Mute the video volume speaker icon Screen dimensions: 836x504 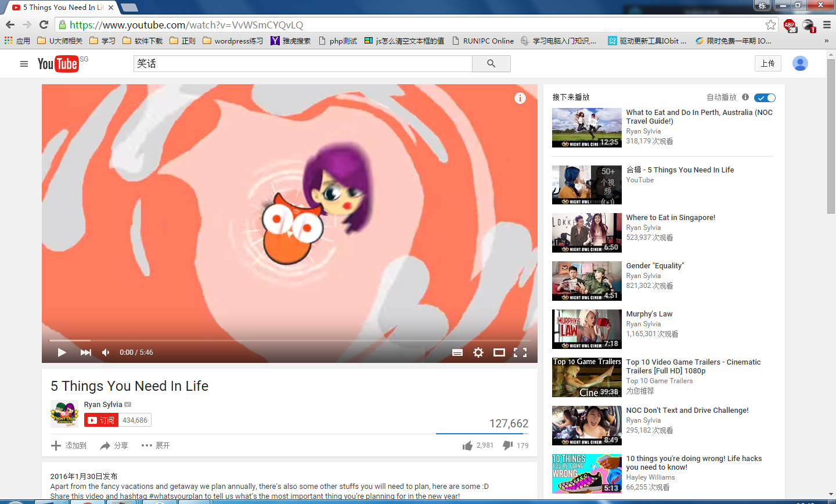pos(106,352)
